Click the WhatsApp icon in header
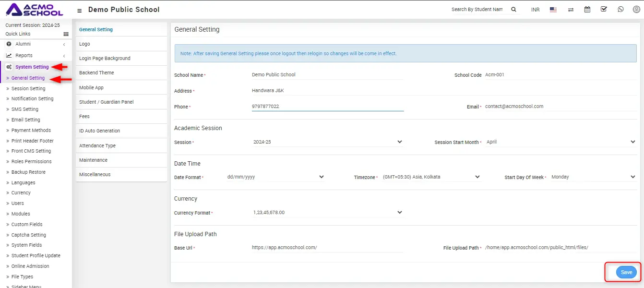Viewport: 644px width, 288px height. click(620, 10)
